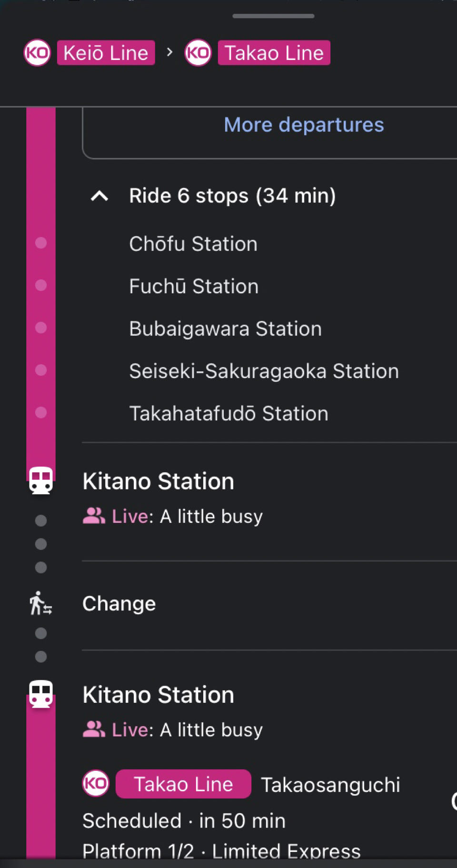Select Seiseki-Sakuragaoka Station stop

(x=264, y=371)
